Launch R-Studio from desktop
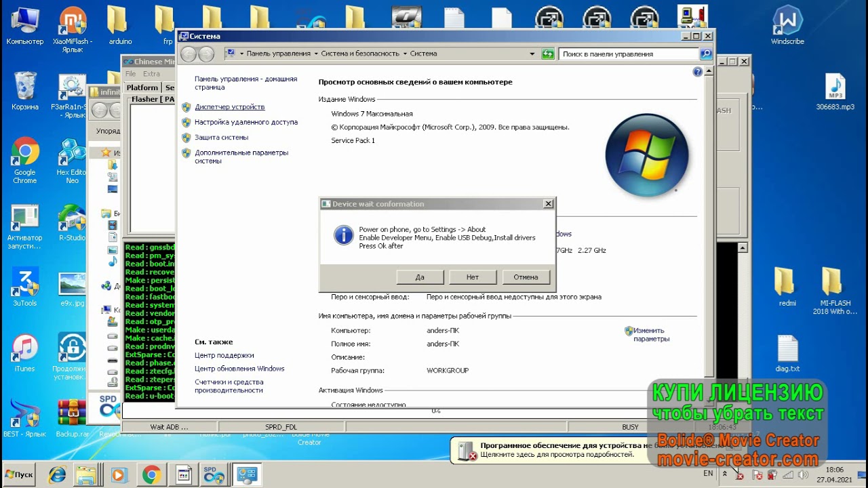This screenshot has width=868, height=488. point(73,222)
